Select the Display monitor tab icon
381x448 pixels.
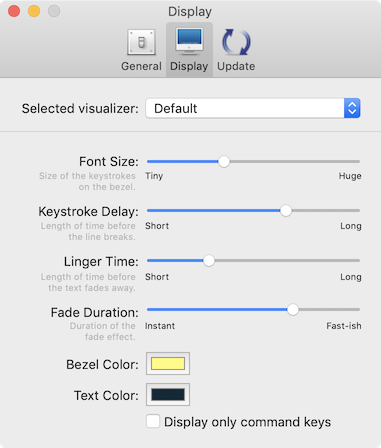pos(189,41)
